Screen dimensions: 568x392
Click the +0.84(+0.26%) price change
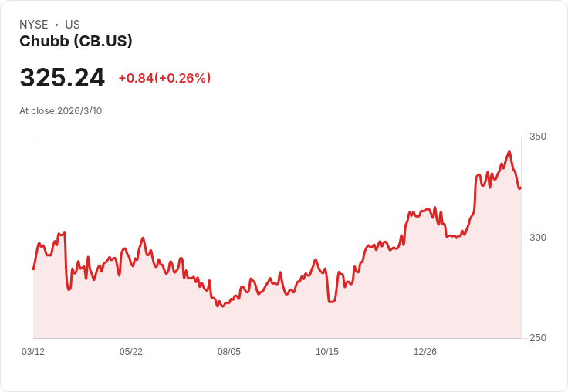(164, 78)
